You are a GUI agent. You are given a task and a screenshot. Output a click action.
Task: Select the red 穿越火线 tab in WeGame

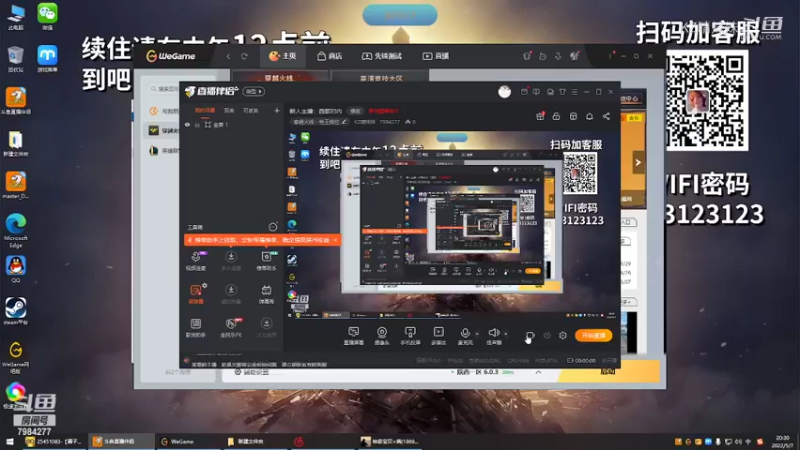pyautogui.click(x=279, y=78)
